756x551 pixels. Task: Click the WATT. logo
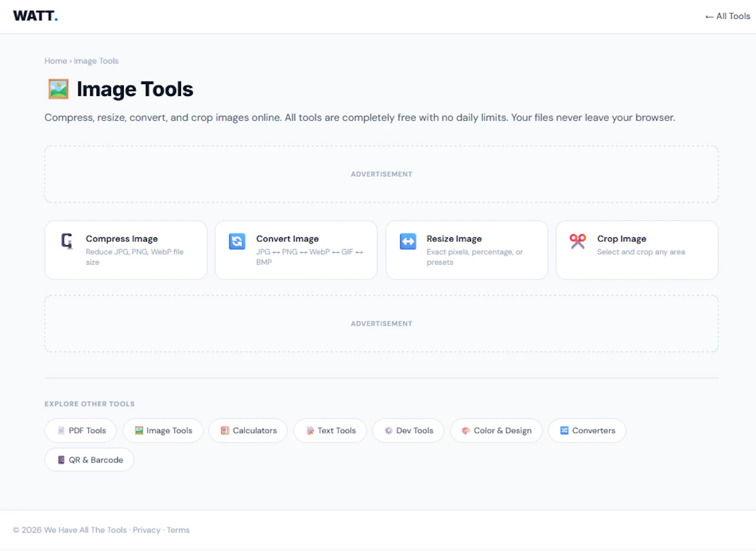(x=35, y=16)
